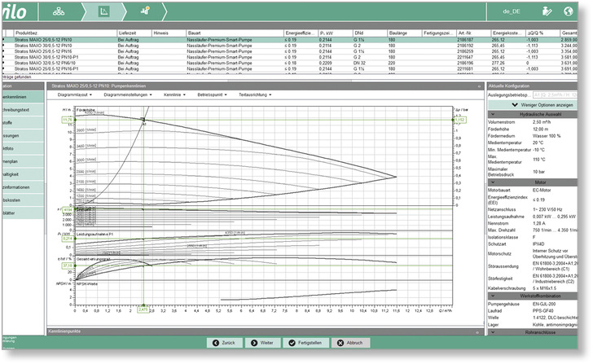Sort table by Art.-Nr column header
Viewport: 593px width, 364px height.
468,32
